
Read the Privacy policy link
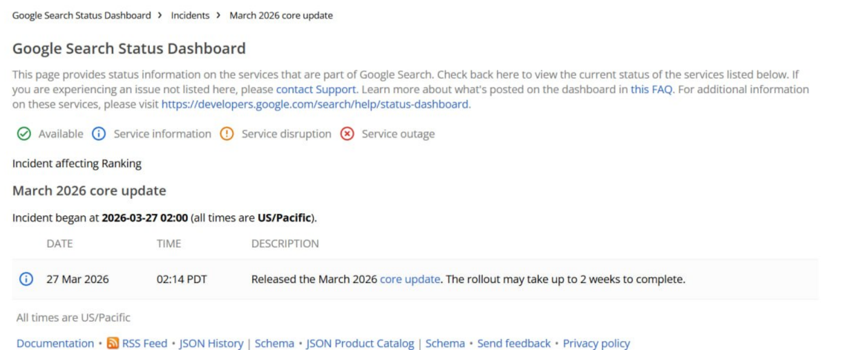pos(596,344)
